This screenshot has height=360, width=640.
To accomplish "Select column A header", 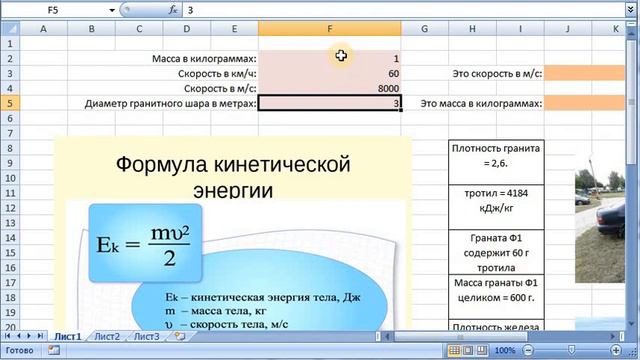I will coord(43,29).
